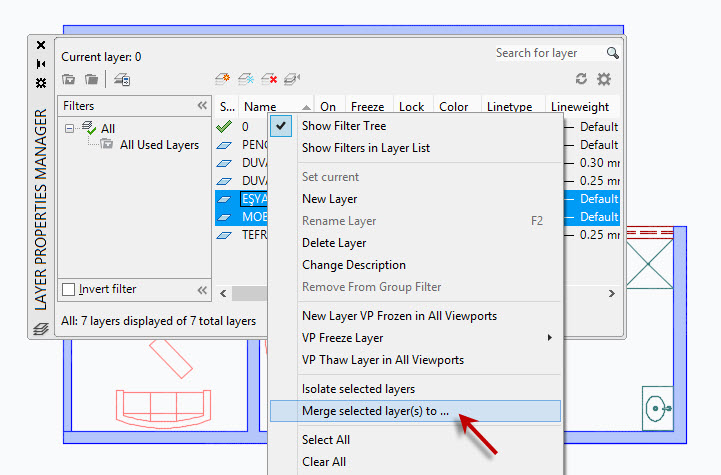
Task: Open the VP Freeze Layer submenu arrow
Action: (x=549, y=338)
